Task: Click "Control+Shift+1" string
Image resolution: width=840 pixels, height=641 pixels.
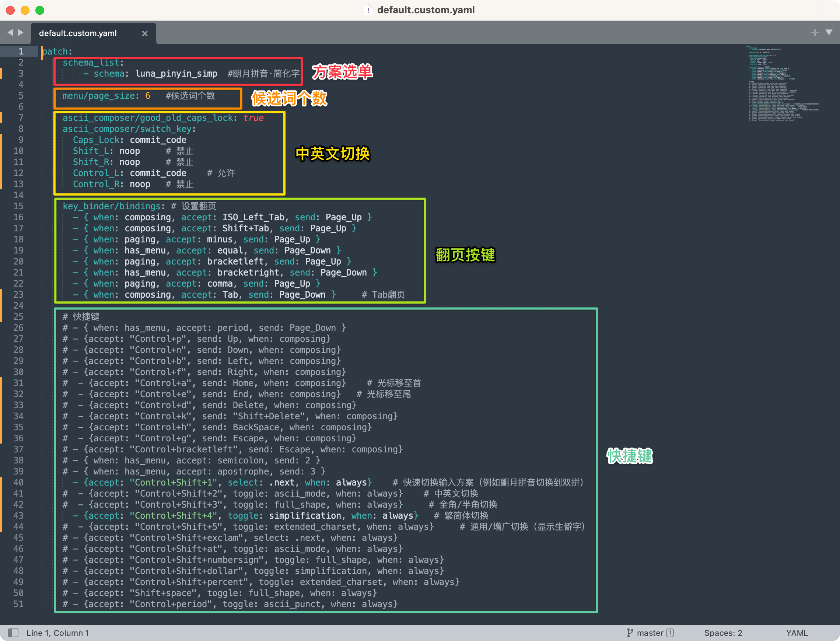Action: coord(173,483)
